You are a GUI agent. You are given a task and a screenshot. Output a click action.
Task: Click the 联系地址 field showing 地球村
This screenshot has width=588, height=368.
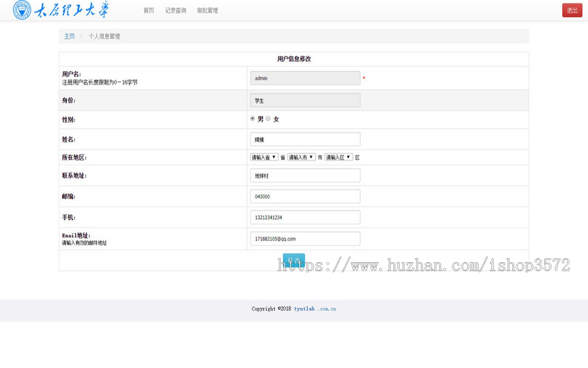(x=305, y=176)
